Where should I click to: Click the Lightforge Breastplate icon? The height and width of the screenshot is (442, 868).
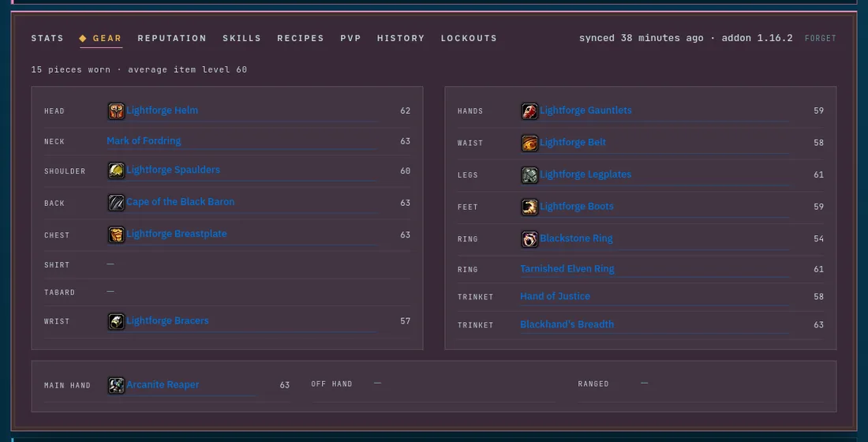point(116,235)
